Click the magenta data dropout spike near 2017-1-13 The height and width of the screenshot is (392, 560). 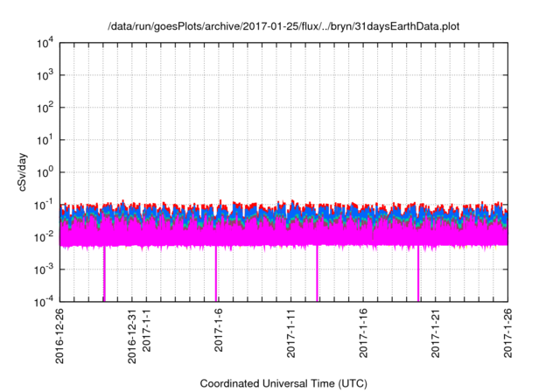(317, 274)
